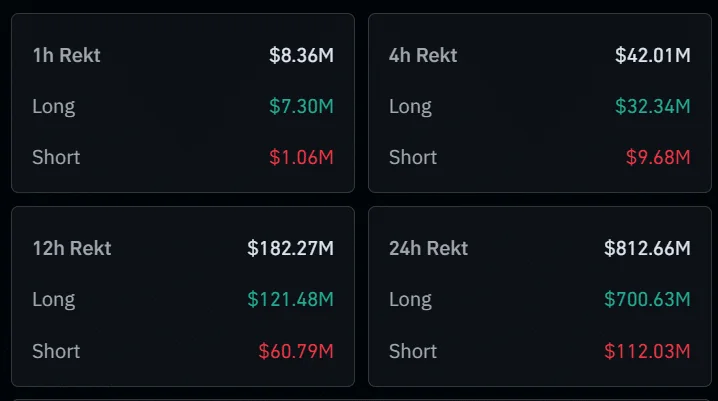
Task: Select the 1h Short value $1.06M
Action: pyautogui.click(x=301, y=157)
